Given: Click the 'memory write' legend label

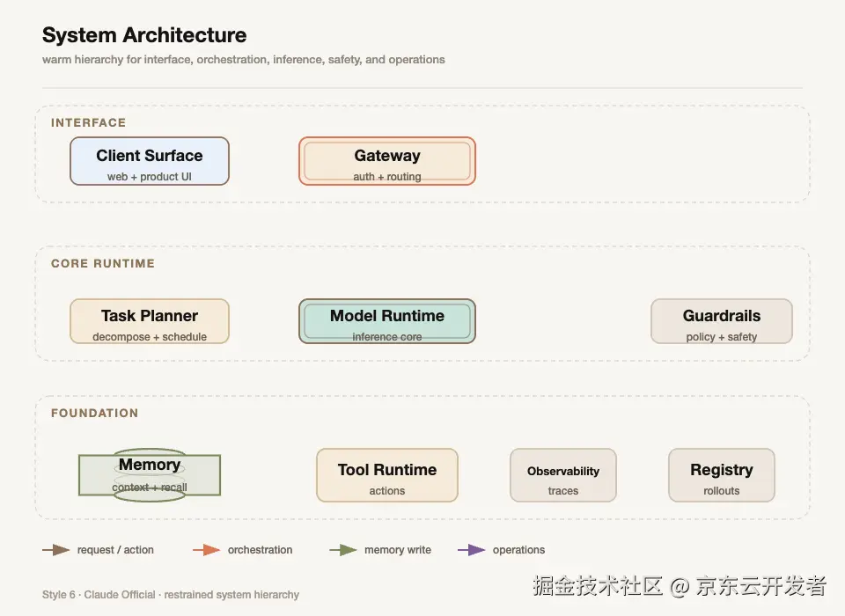Looking at the screenshot, I should 398,550.
